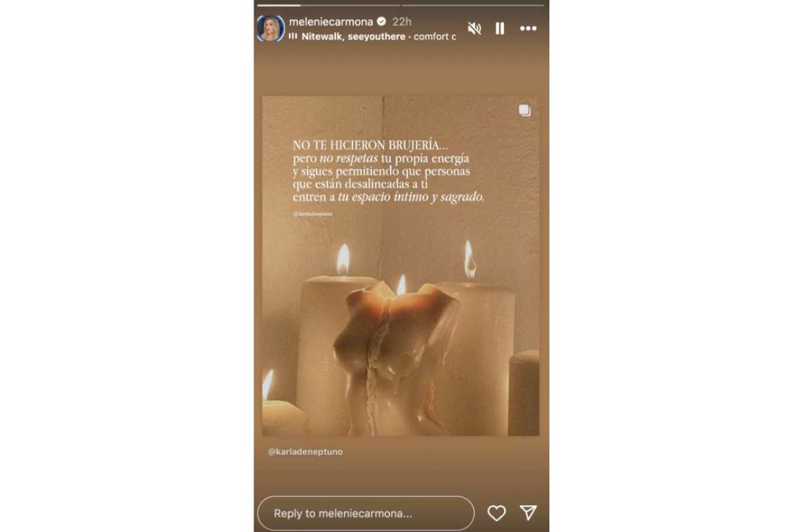The width and height of the screenshot is (803, 532).
Task: Click the blue verified badge
Action: [381, 21]
